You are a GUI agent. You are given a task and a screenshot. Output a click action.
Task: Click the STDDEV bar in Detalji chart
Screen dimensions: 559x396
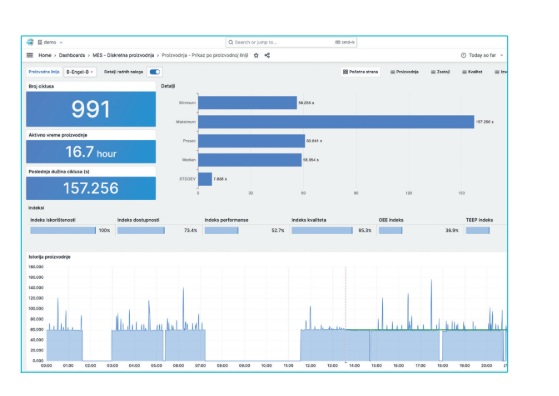coord(205,179)
